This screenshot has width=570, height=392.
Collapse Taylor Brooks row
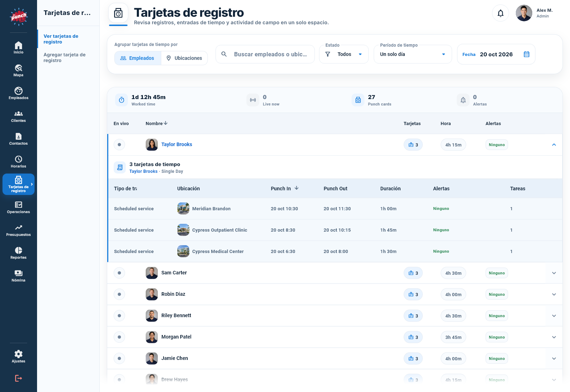point(554,145)
